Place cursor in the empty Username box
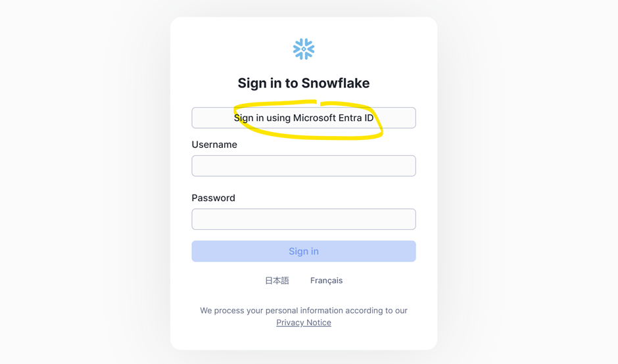618x364 pixels. tap(304, 166)
